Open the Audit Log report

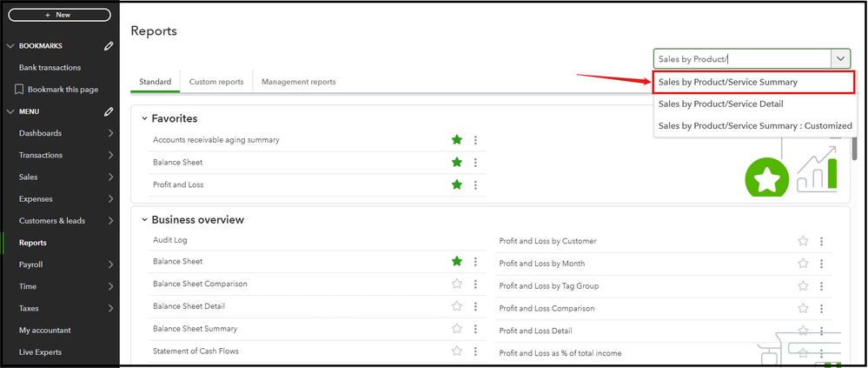[170, 240]
